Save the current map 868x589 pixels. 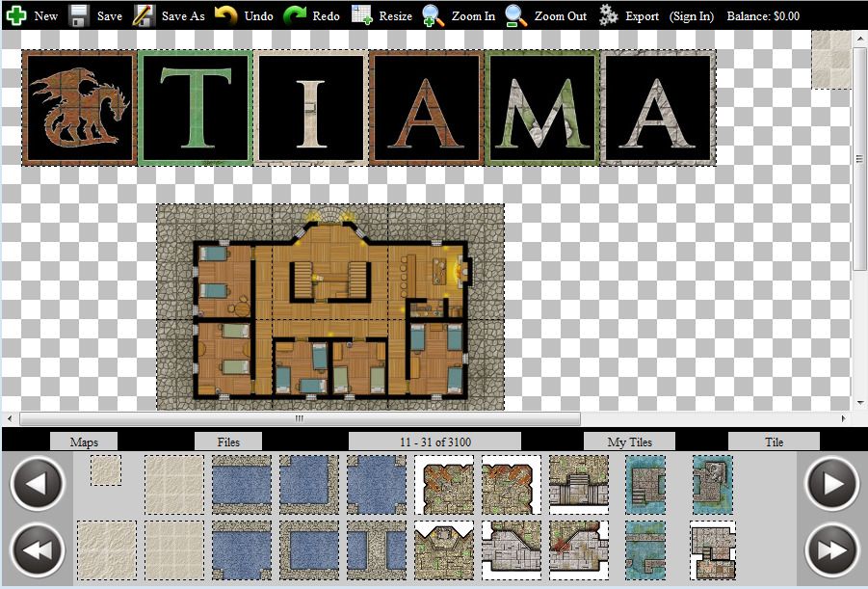click(80, 14)
